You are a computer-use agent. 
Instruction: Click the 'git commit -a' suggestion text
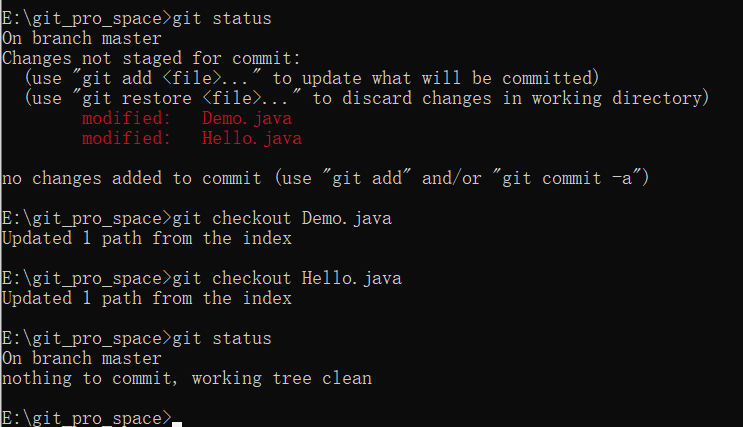[x=567, y=178]
